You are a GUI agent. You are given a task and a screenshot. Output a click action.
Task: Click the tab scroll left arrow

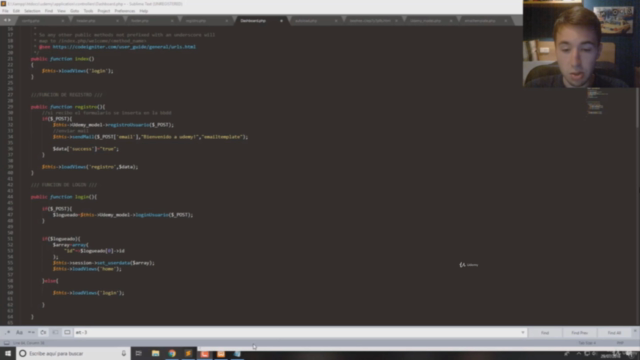pos(5,20)
